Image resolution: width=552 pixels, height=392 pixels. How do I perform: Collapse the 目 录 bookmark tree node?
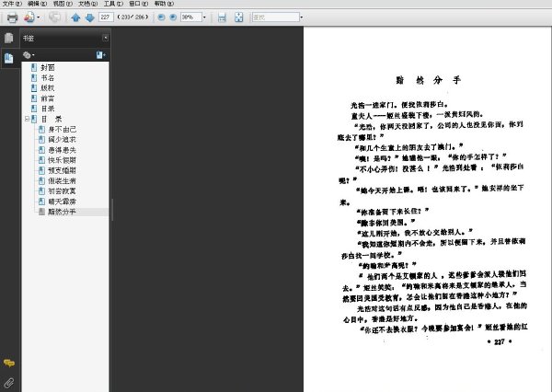27,119
